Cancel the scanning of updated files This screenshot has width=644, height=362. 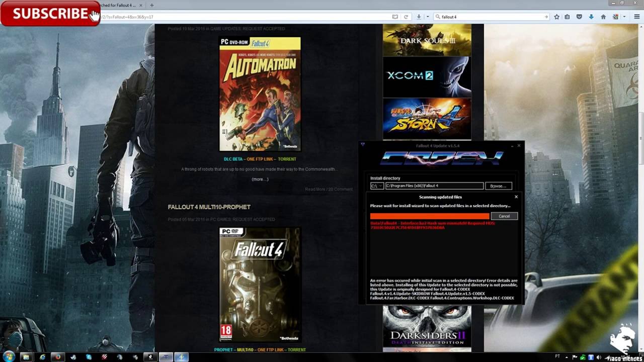(x=504, y=216)
